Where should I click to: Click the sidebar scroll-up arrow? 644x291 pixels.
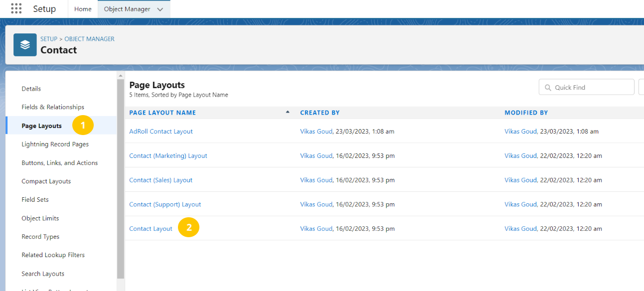pyautogui.click(x=121, y=75)
